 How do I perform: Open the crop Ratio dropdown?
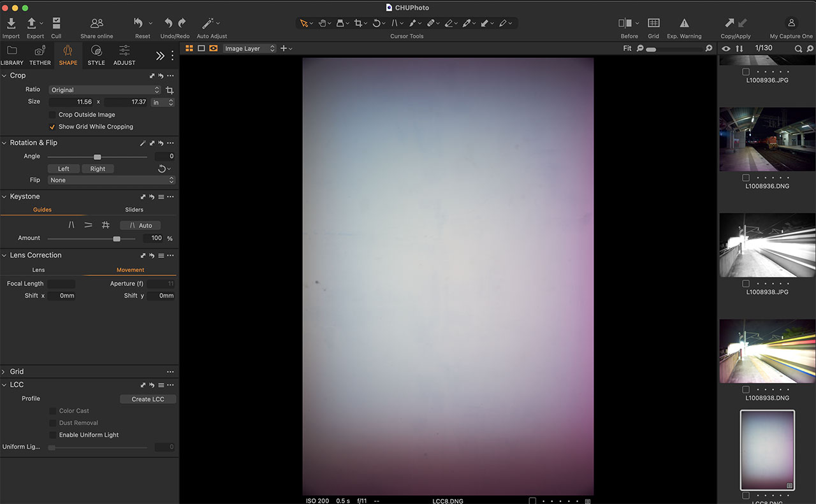coord(105,90)
